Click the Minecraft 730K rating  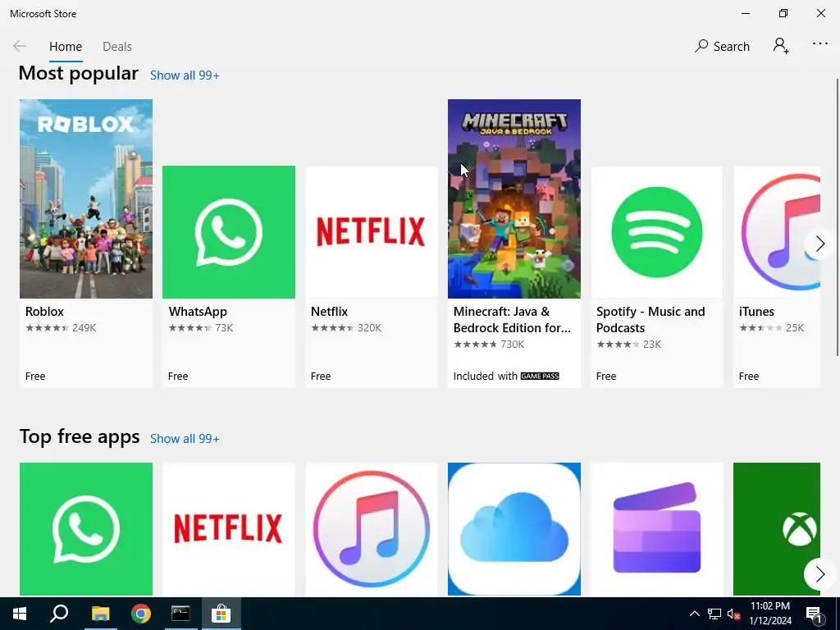tap(489, 345)
